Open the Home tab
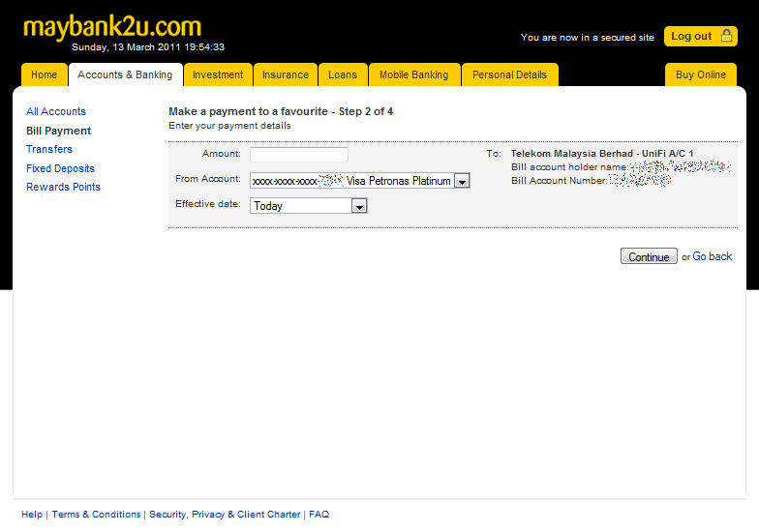Image resolution: width=759 pixels, height=532 pixels. click(45, 75)
